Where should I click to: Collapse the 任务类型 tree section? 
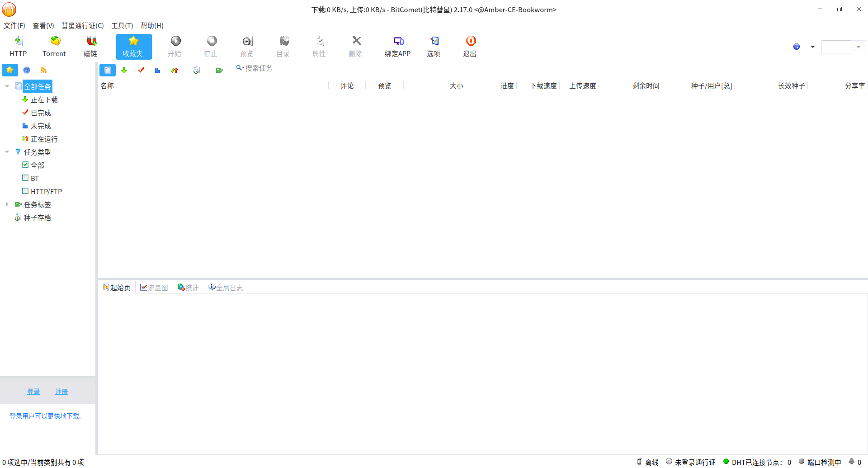(x=7, y=152)
